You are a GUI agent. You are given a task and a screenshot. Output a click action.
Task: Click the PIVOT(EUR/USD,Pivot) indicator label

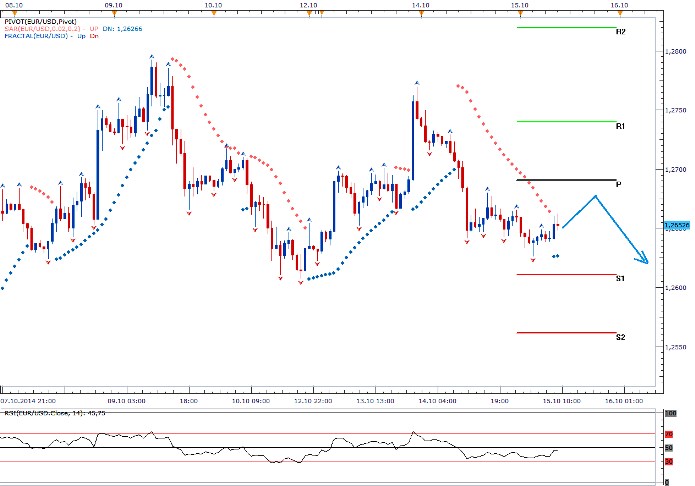[40, 22]
